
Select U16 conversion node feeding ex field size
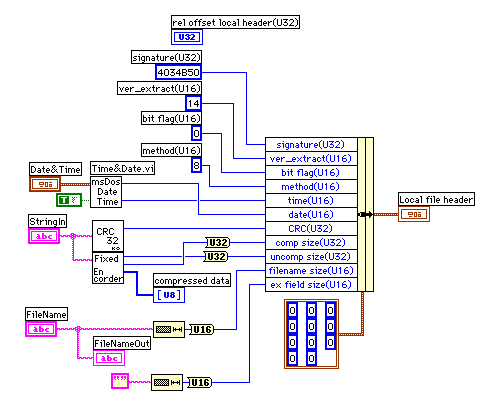point(200,382)
